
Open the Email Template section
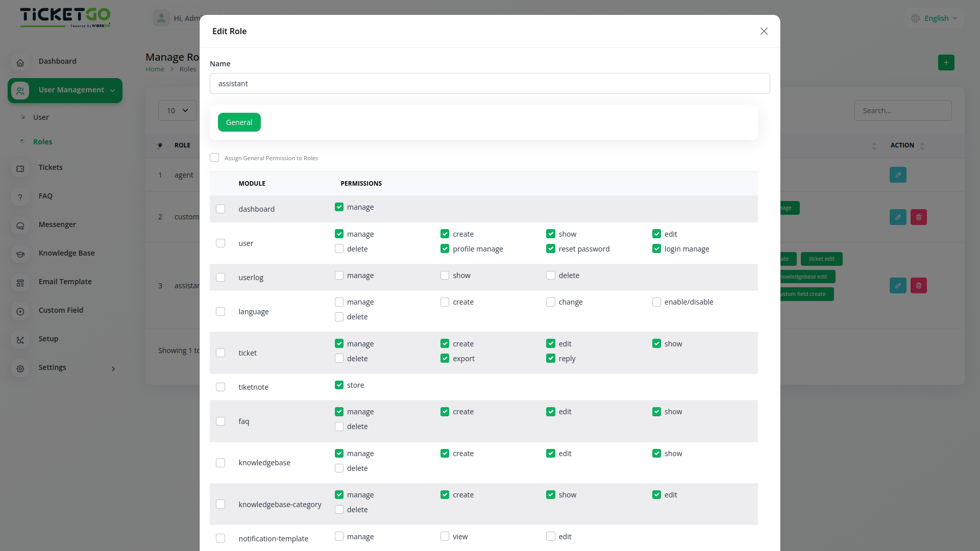coord(20,283)
